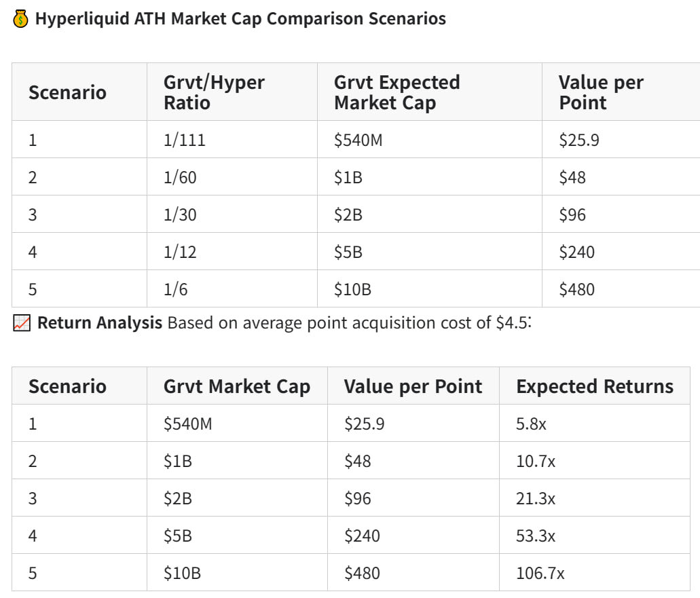Select the 1/111 ratio cell

(184, 141)
